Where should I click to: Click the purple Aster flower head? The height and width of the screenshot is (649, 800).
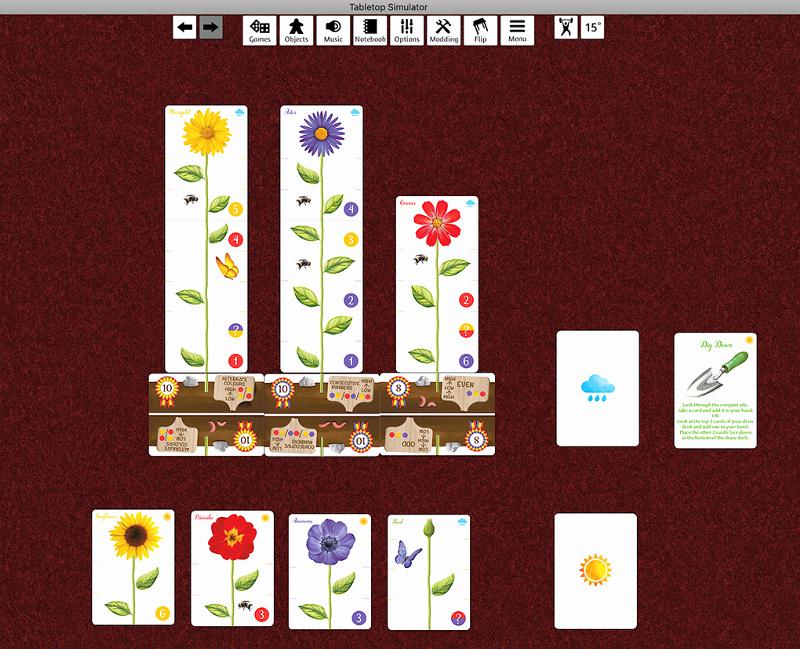pos(321,134)
